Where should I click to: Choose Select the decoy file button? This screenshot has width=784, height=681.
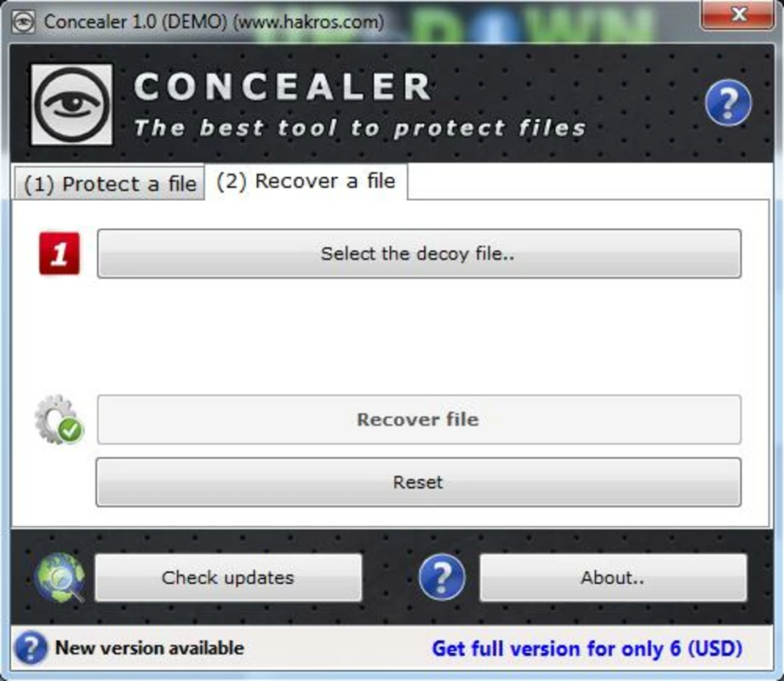(419, 254)
